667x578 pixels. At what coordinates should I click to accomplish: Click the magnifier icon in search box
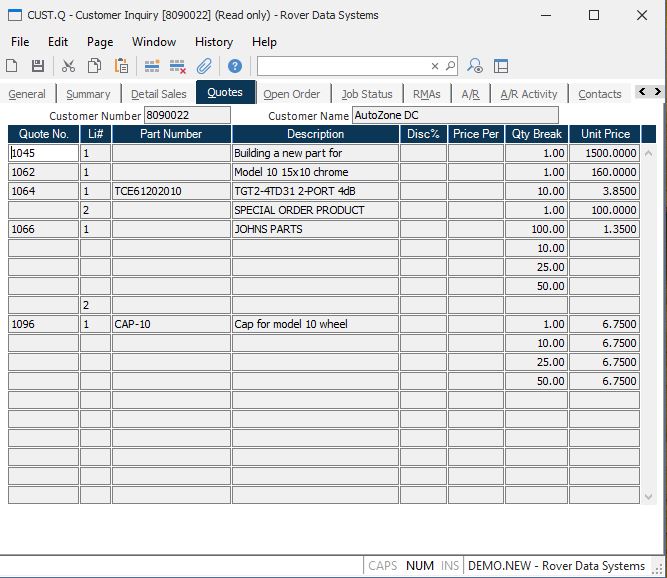[450, 66]
